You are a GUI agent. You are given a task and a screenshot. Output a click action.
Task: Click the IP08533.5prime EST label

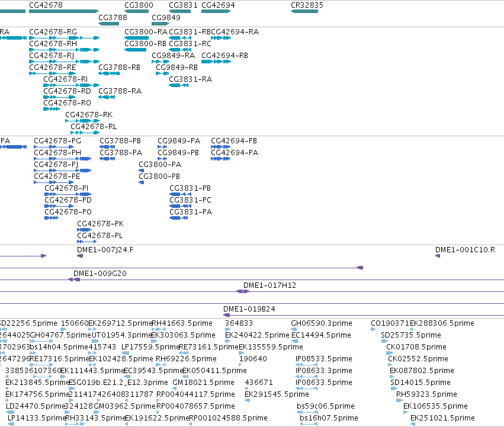point(324,359)
